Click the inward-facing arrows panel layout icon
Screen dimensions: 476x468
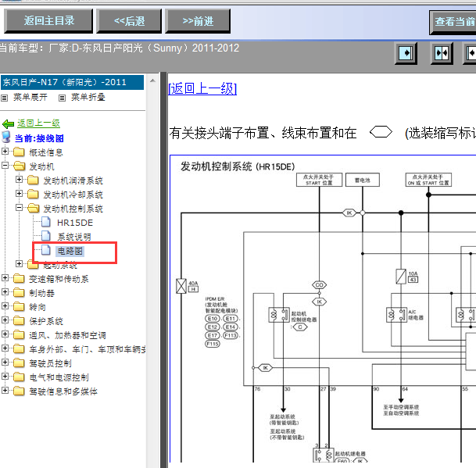click(x=442, y=53)
